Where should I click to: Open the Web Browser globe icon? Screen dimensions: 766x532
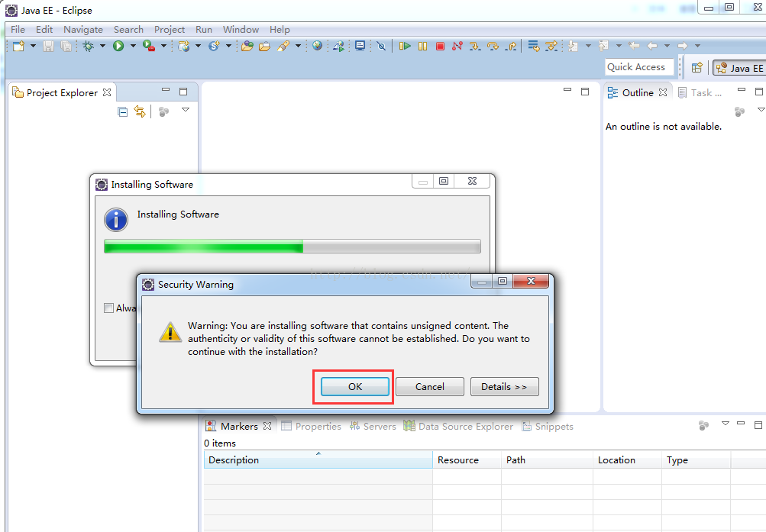[x=318, y=46]
